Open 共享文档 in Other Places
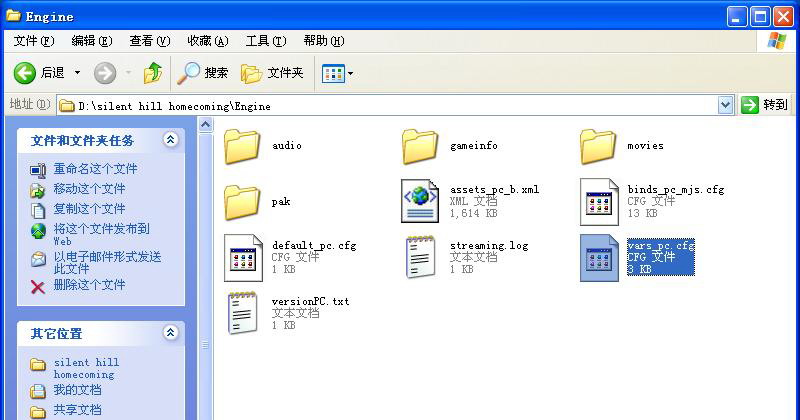800x420 pixels. tap(78, 410)
